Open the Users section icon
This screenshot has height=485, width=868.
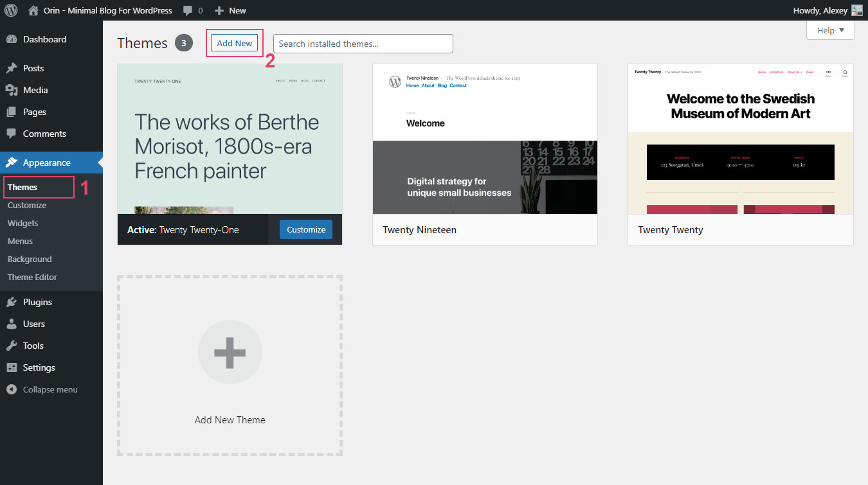pos(14,324)
